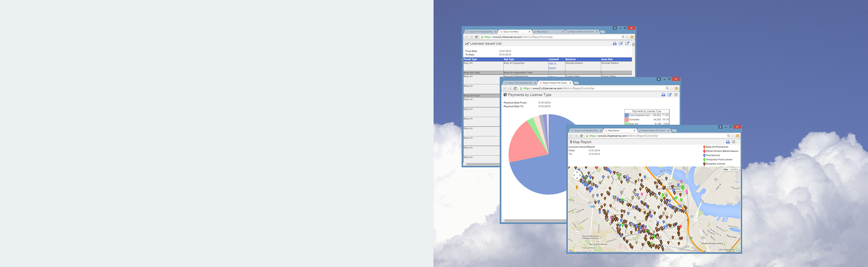Open hamburger menu in Payments by License Type
Image resolution: width=868 pixels, height=267 pixels.
tap(676, 95)
